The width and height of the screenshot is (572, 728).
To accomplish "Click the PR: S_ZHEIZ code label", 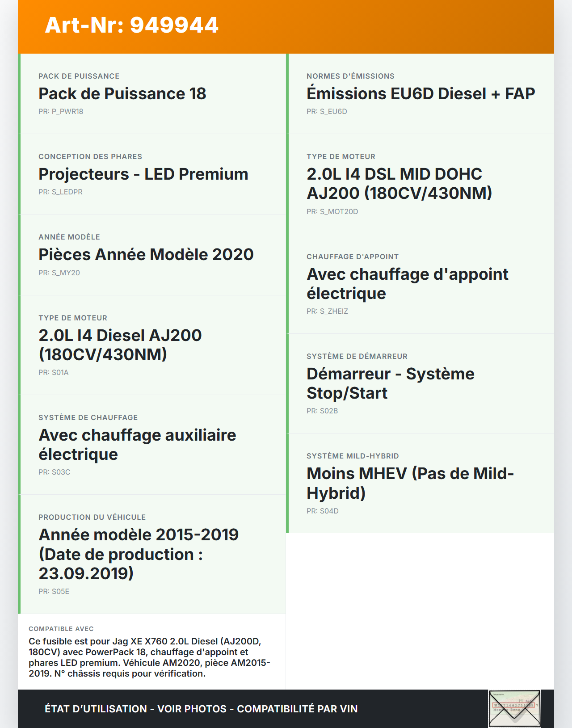I will [x=327, y=311].
